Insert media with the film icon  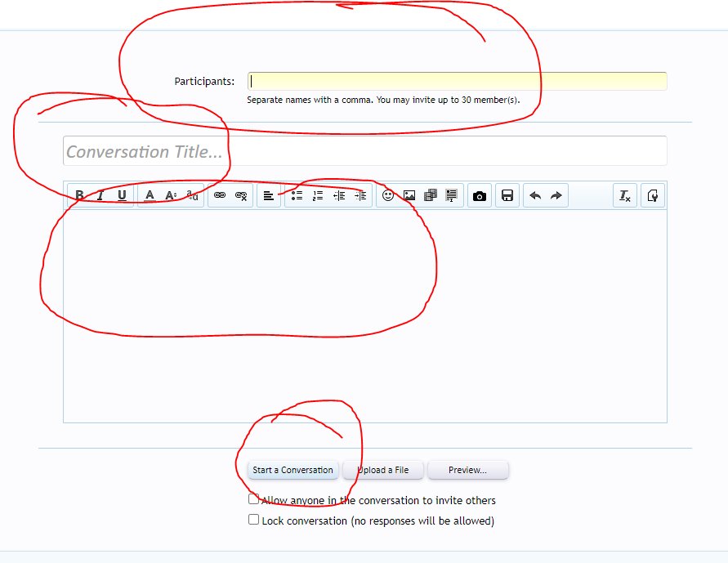click(x=431, y=195)
